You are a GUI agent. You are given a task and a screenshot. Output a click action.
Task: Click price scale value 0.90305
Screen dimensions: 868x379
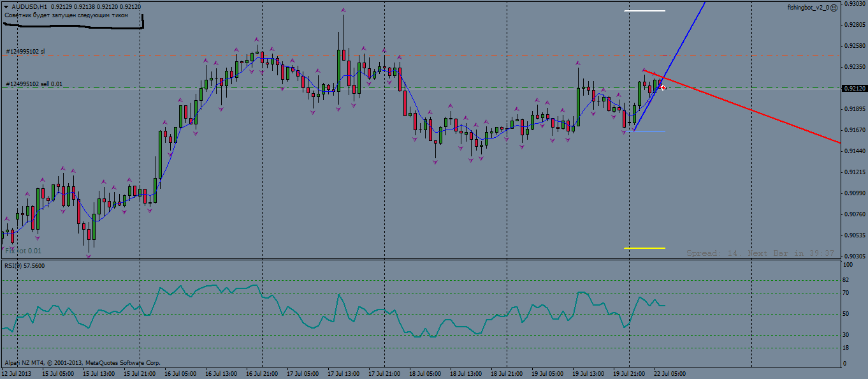click(855, 256)
